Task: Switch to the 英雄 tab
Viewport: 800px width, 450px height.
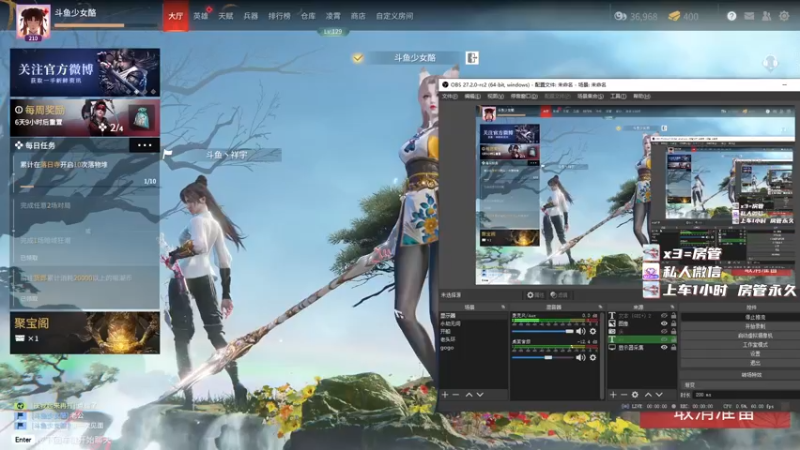Action: point(201,16)
